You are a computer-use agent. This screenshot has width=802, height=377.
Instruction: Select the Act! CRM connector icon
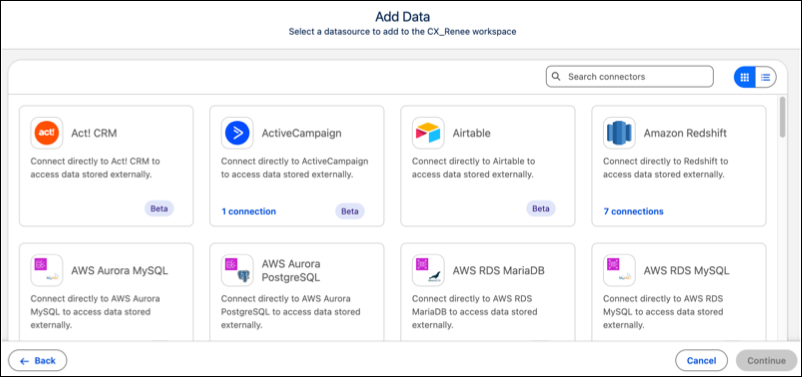point(47,133)
